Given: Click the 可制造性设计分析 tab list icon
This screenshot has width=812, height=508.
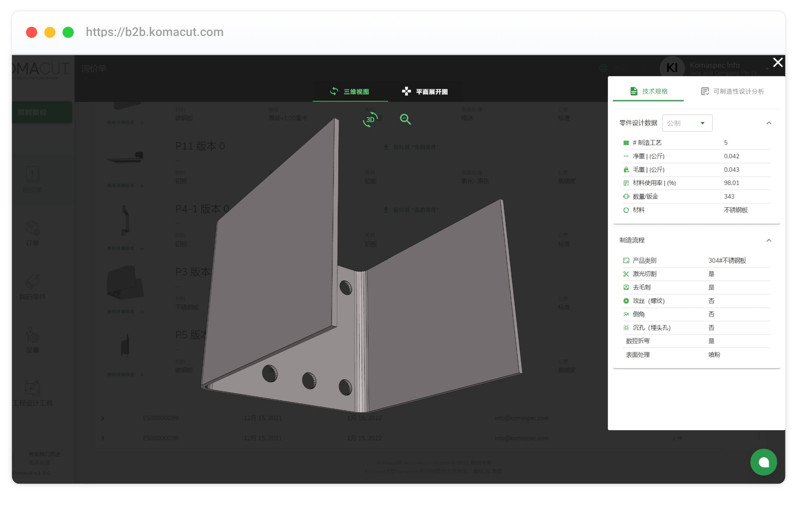Looking at the screenshot, I should (705, 91).
